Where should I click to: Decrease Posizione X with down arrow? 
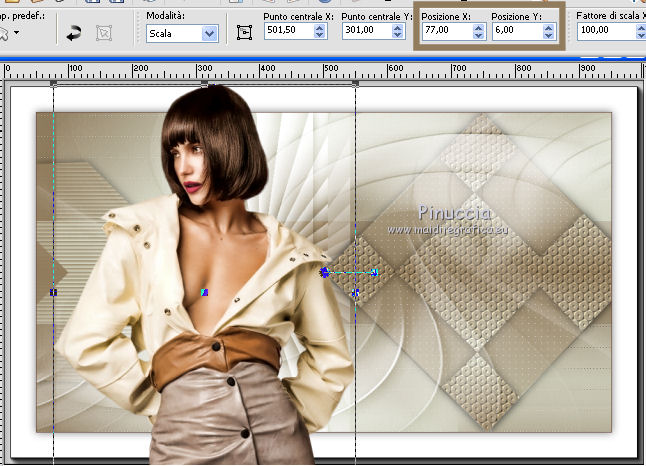coord(478,35)
